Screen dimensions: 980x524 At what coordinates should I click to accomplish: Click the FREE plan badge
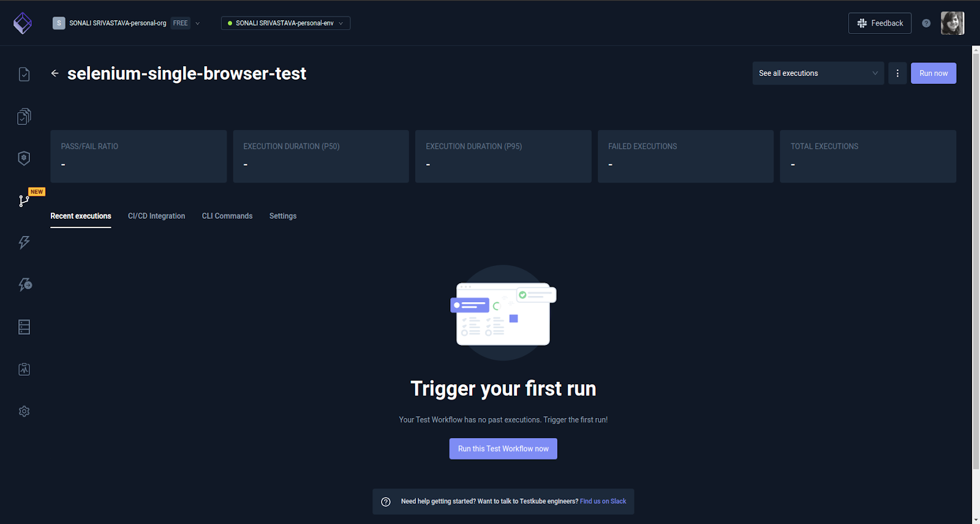click(x=180, y=23)
